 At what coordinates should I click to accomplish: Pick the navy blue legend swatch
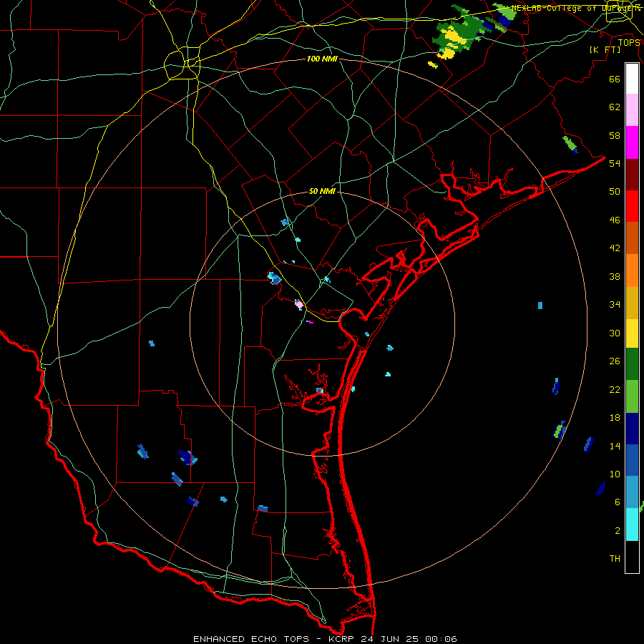click(x=632, y=429)
